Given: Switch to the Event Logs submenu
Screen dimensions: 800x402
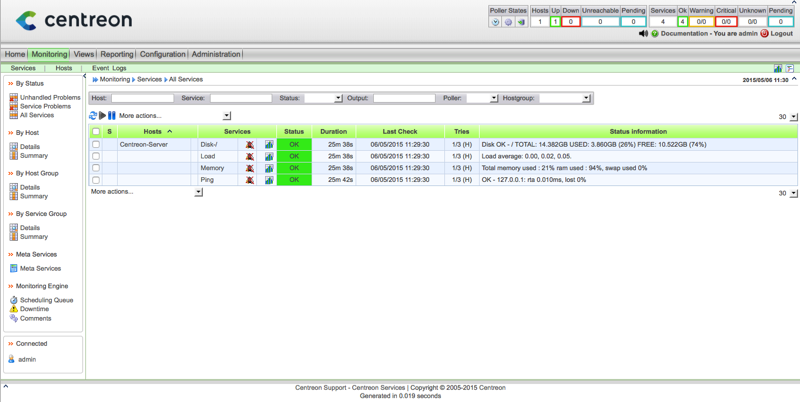Looking at the screenshot, I should (109, 68).
